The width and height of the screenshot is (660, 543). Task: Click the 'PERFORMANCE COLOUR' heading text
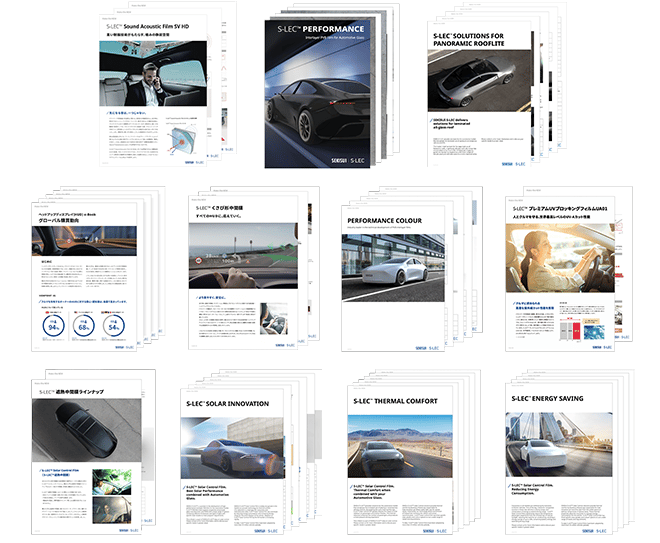click(384, 221)
